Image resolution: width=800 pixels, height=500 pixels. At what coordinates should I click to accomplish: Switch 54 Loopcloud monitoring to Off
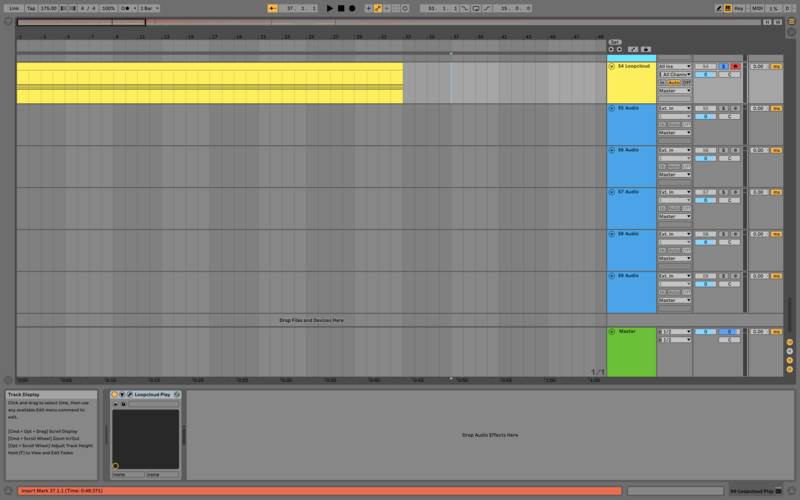[686, 82]
